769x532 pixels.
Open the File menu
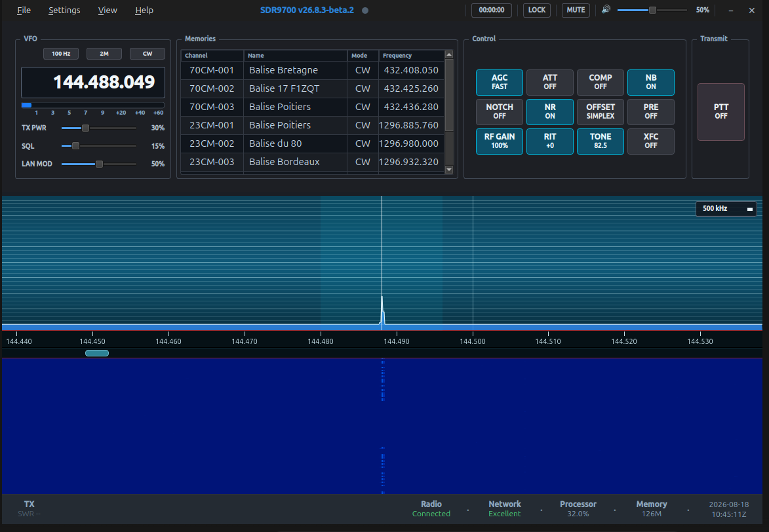tap(24, 10)
